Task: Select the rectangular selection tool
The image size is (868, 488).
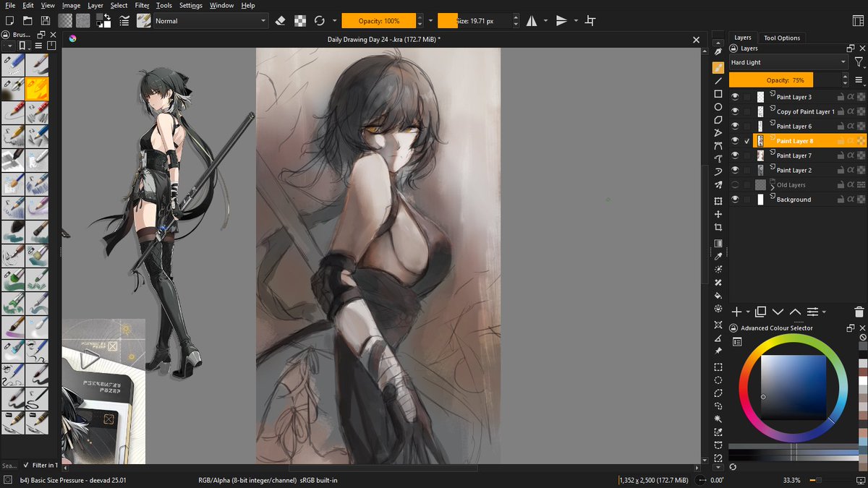Action: 718,367
